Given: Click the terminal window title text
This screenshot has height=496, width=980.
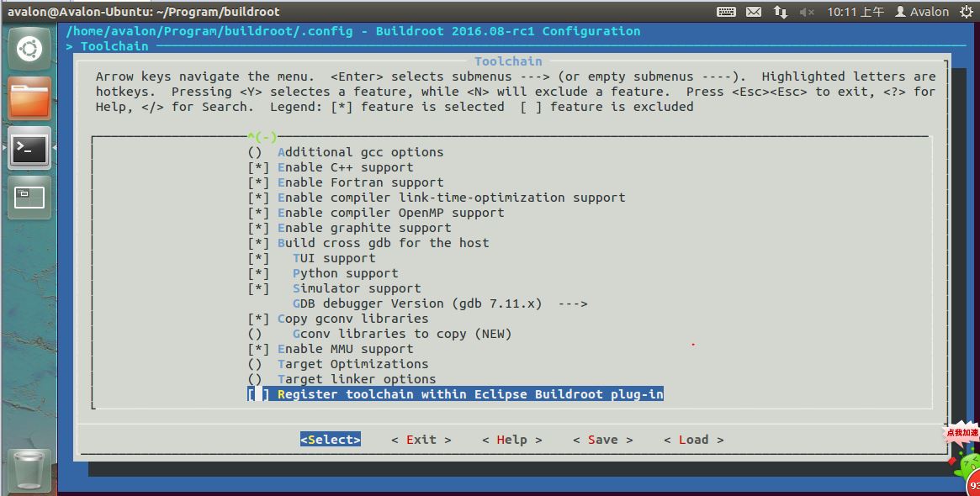Looking at the screenshot, I should (143, 11).
